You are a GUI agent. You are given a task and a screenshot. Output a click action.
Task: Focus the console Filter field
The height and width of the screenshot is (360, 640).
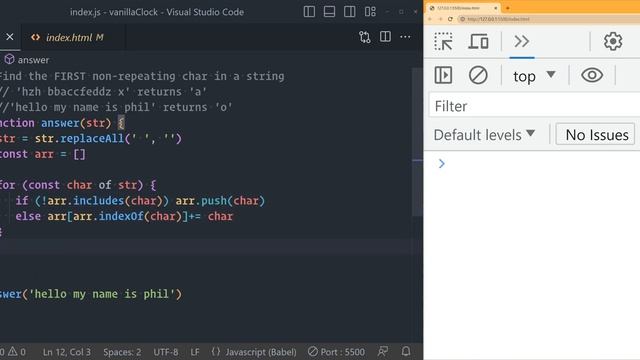[534, 106]
